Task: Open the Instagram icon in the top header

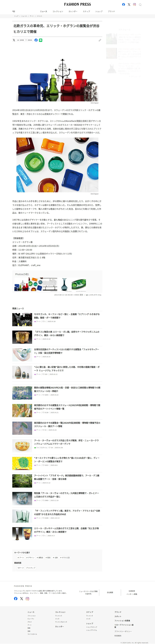Action: point(134,4)
